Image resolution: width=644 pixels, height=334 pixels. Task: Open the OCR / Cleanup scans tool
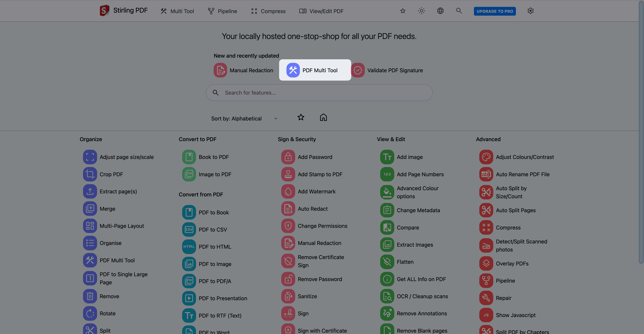(422, 296)
